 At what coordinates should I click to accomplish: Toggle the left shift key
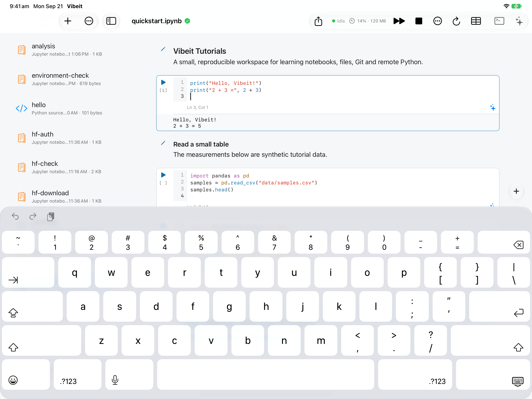point(42,341)
